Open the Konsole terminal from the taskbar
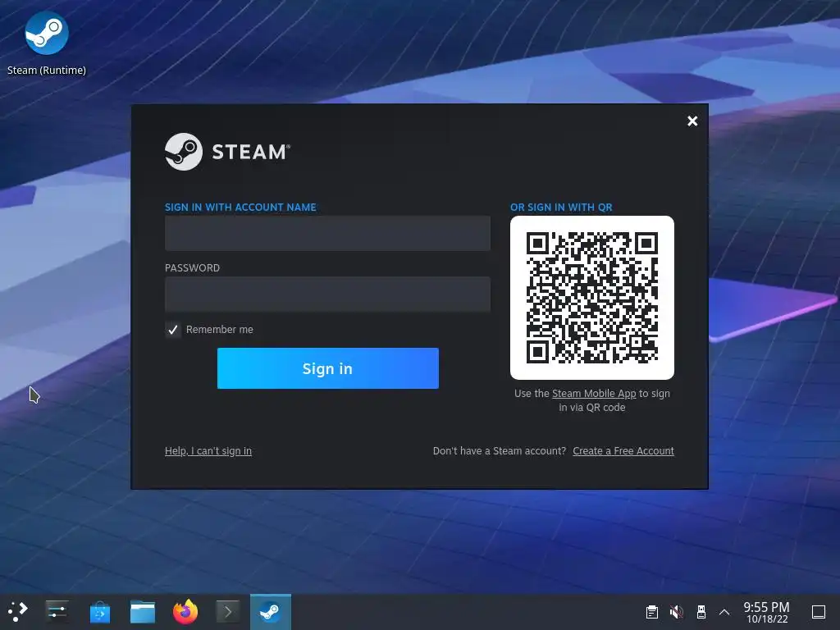 tap(228, 611)
